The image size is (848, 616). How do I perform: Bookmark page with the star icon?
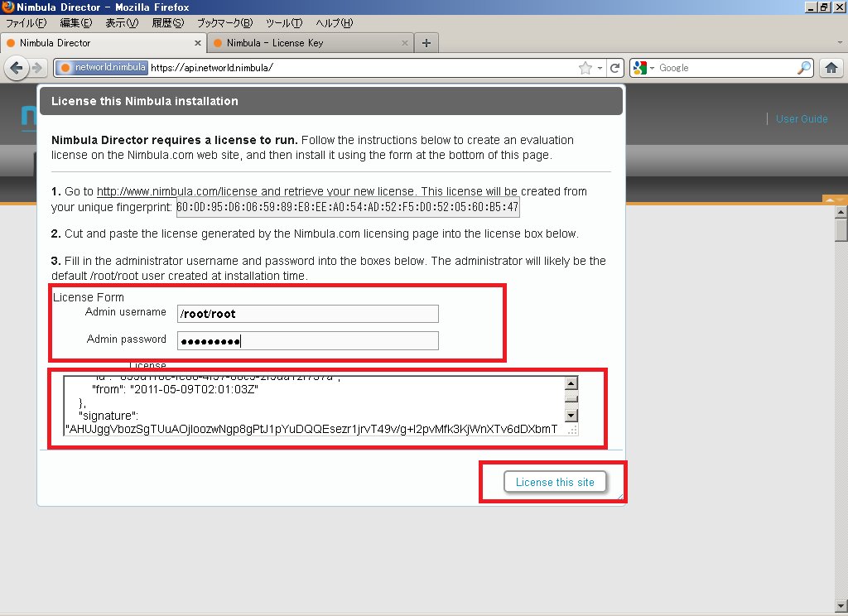585,68
